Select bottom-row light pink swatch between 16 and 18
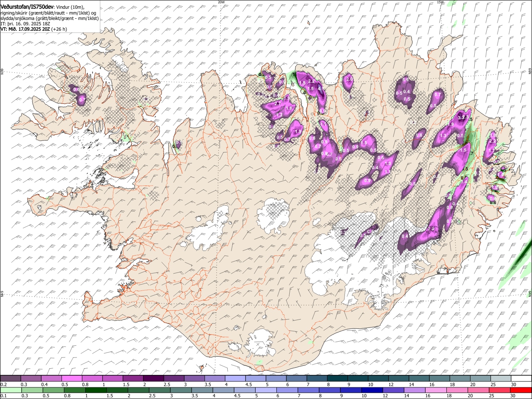The width and height of the screenshot is (532, 399). click(x=436, y=390)
